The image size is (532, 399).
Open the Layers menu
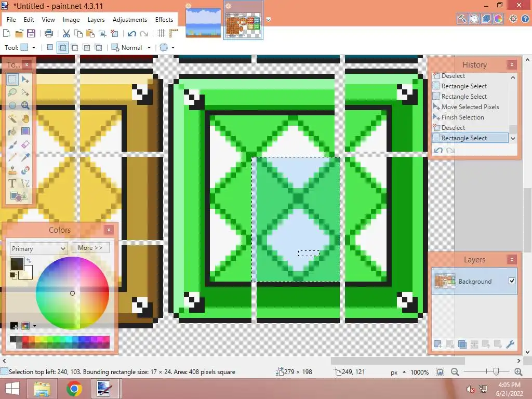point(96,20)
